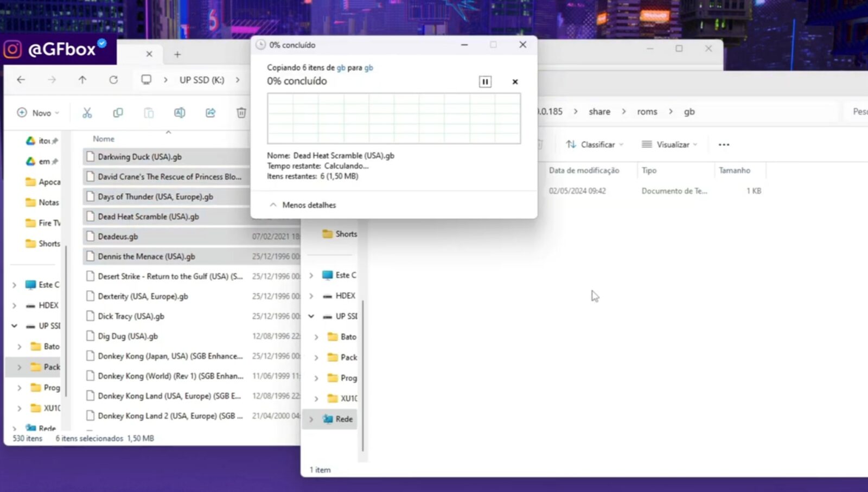Screen dimensions: 868x492
Task: Expand the Rede tree node
Action: point(311,419)
